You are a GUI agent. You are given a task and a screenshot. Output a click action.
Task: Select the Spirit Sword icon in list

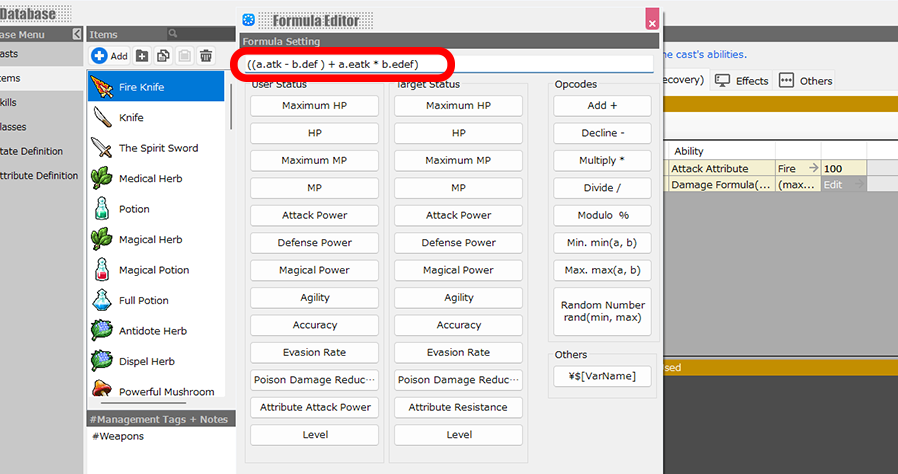click(101, 148)
